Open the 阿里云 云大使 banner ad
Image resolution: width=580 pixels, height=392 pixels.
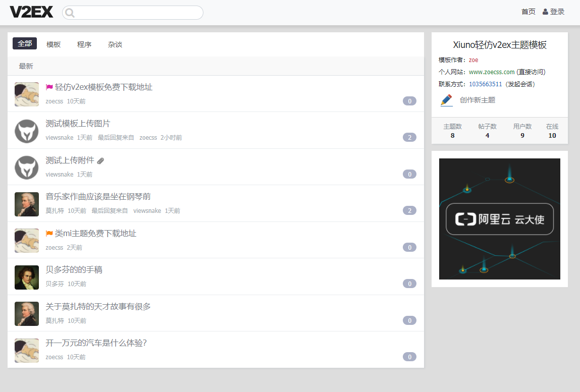click(500, 219)
